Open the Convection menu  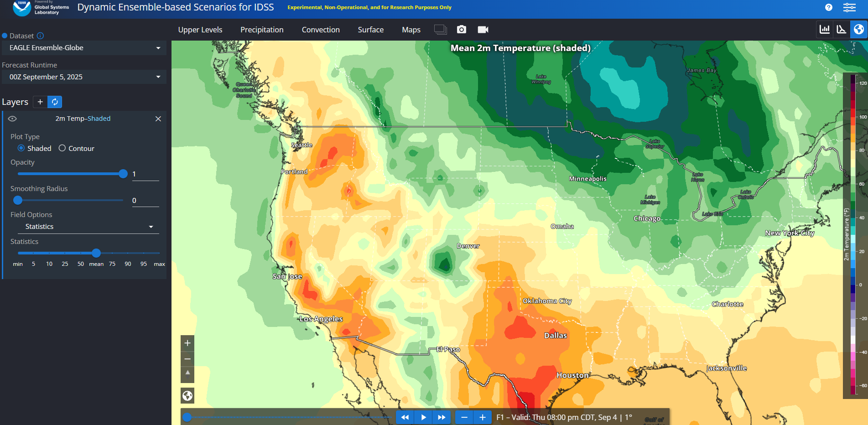tap(320, 30)
